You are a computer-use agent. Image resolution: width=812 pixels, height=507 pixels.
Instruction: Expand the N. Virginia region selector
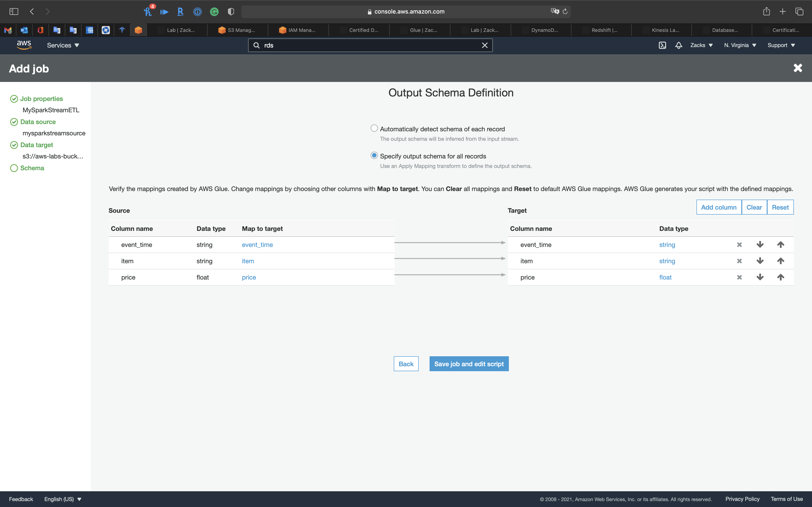click(x=740, y=45)
